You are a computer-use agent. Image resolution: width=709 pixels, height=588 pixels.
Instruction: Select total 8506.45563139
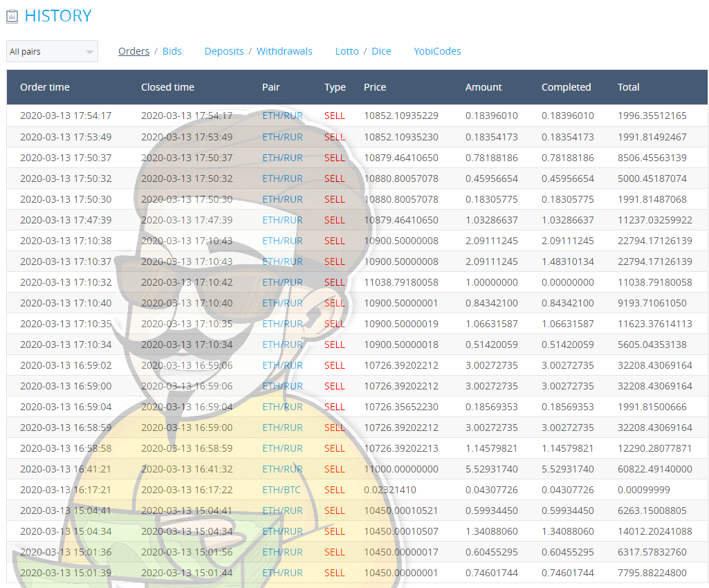click(652, 158)
